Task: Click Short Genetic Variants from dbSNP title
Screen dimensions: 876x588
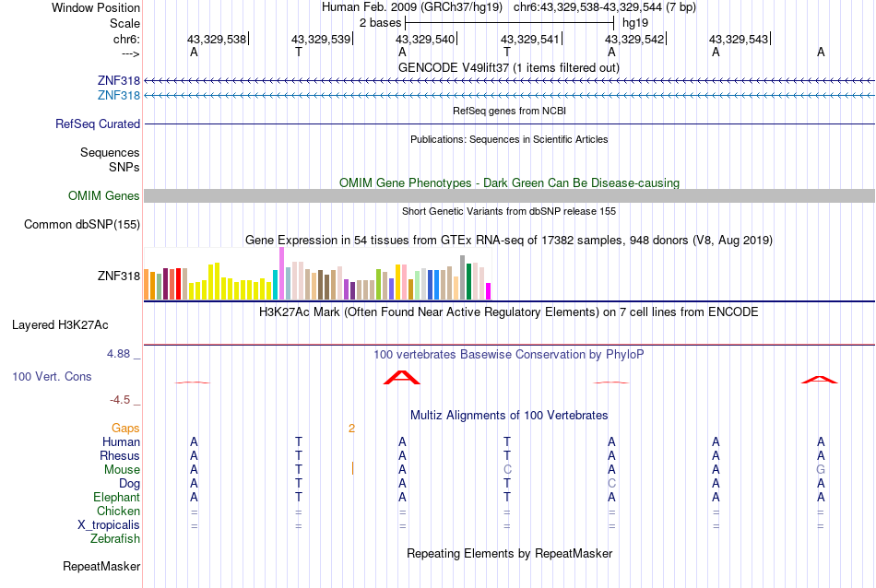Action: (509, 211)
